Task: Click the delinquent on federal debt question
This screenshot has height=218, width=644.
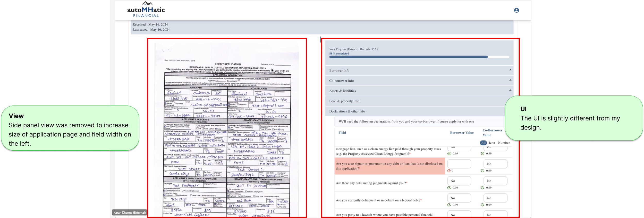Action: [379, 200]
